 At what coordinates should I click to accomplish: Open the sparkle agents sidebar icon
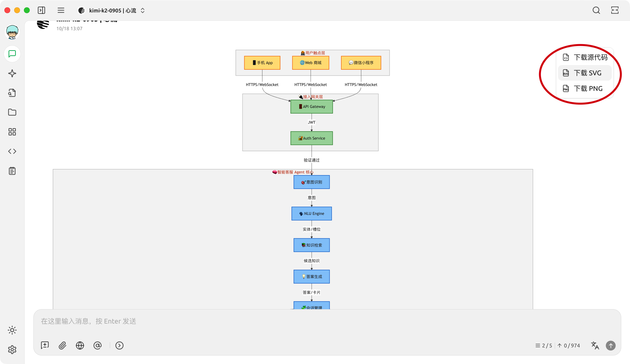tap(12, 73)
